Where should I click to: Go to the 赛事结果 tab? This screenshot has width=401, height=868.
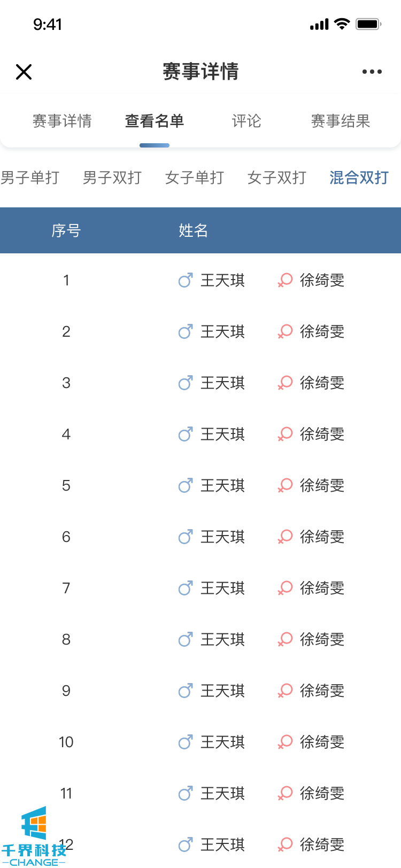pyautogui.click(x=341, y=121)
